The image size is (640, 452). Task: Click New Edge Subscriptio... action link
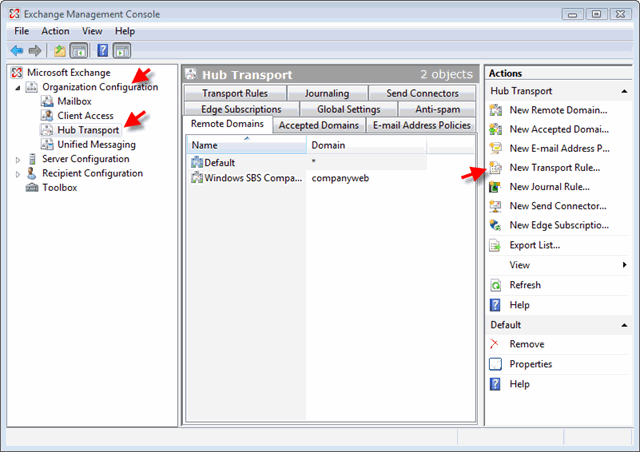pos(559,225)
